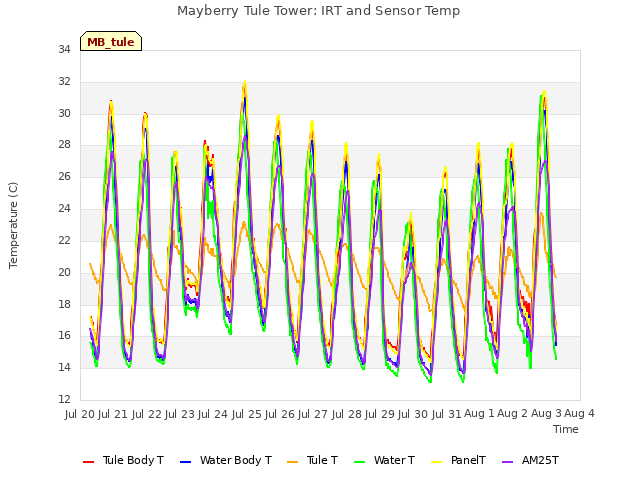This screenshot has width=640, height=480.
Task: Click the Time axis label
Action: coord(566,429)
